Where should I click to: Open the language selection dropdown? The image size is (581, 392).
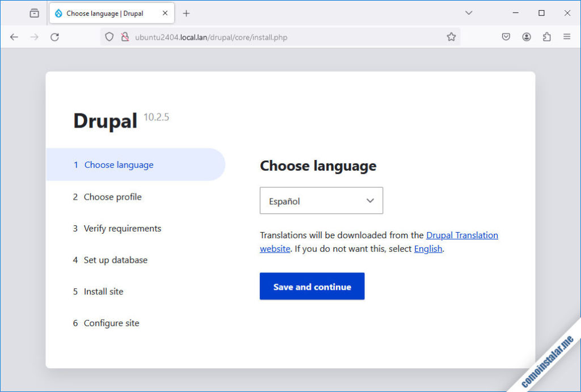(x=321, y=201)
